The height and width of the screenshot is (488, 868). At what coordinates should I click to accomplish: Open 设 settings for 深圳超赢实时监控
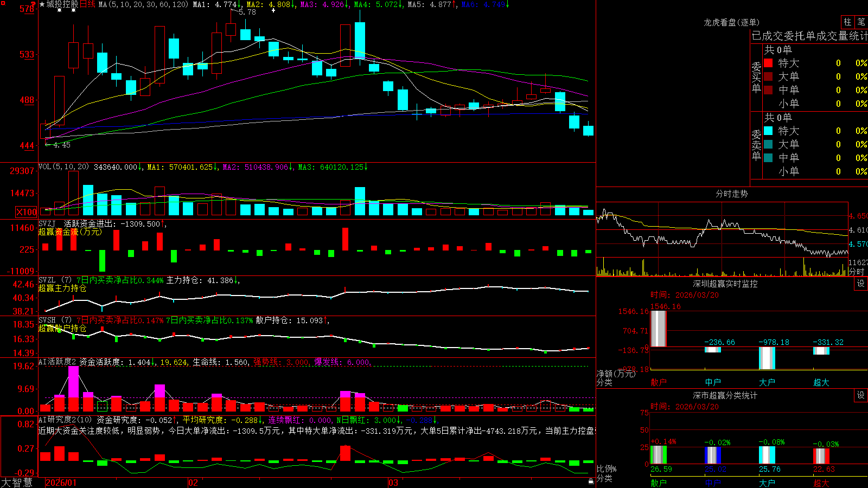[x=861, y=284]
